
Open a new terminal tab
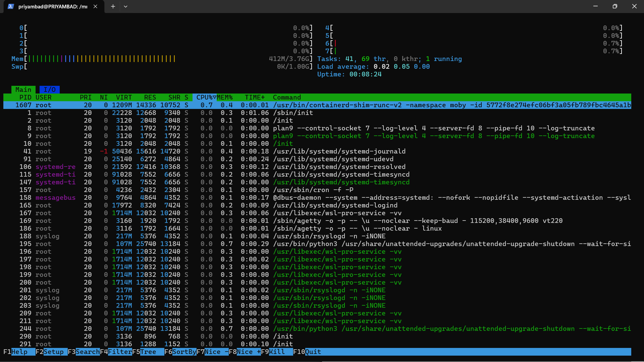pyautogui.click(x=113, y=6)
